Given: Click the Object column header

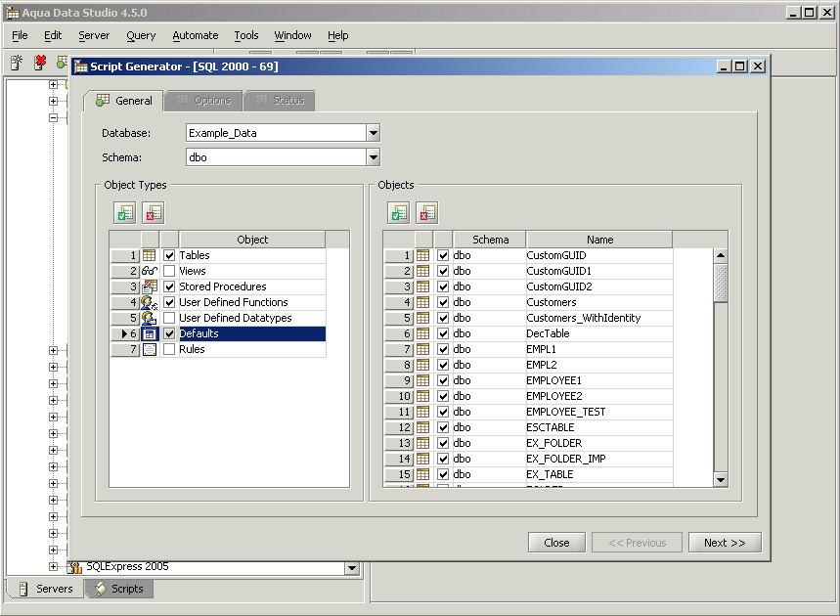Looking at the screenshot, I should 252,240.
